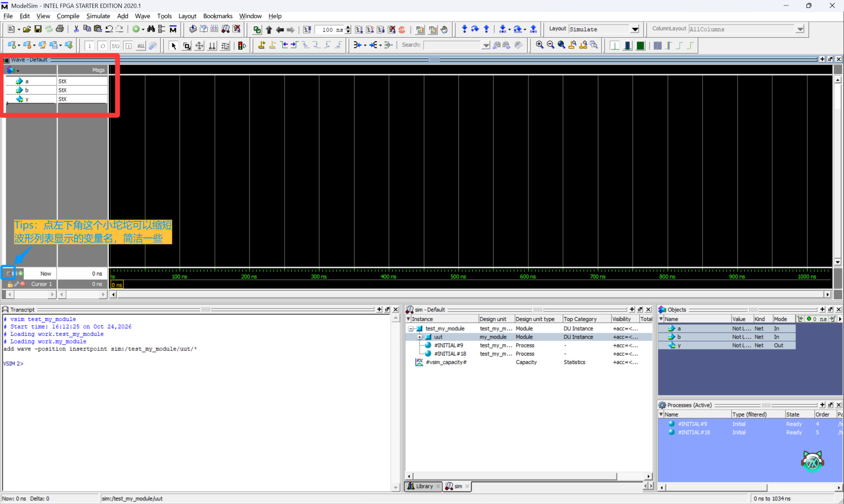Viewport: 844px width, 504px height.
Task: Click the Run simulation icon
Action: [x=359, y=29]
